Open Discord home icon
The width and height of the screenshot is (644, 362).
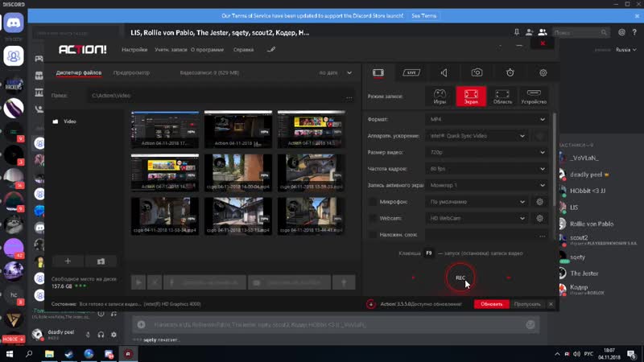14,23
